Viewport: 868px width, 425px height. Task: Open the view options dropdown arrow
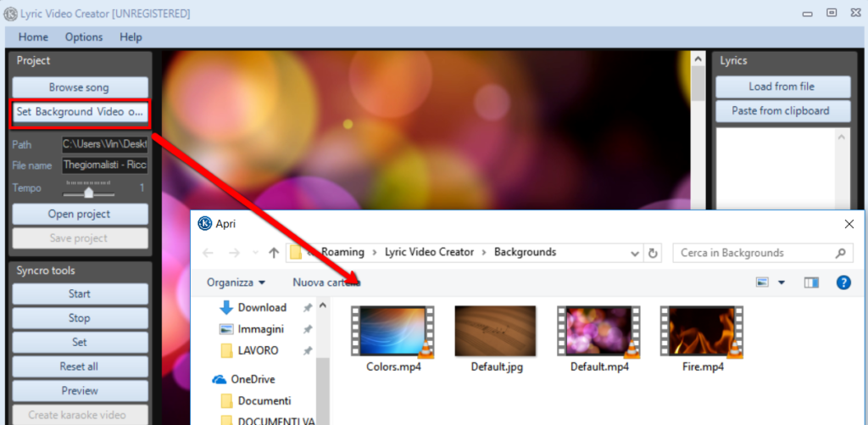click(x=781, y=282)
